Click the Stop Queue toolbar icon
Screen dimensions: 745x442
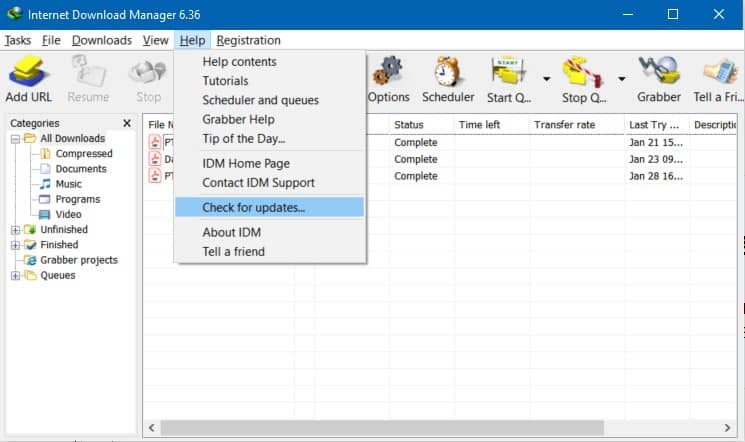[x=583, y=72]
